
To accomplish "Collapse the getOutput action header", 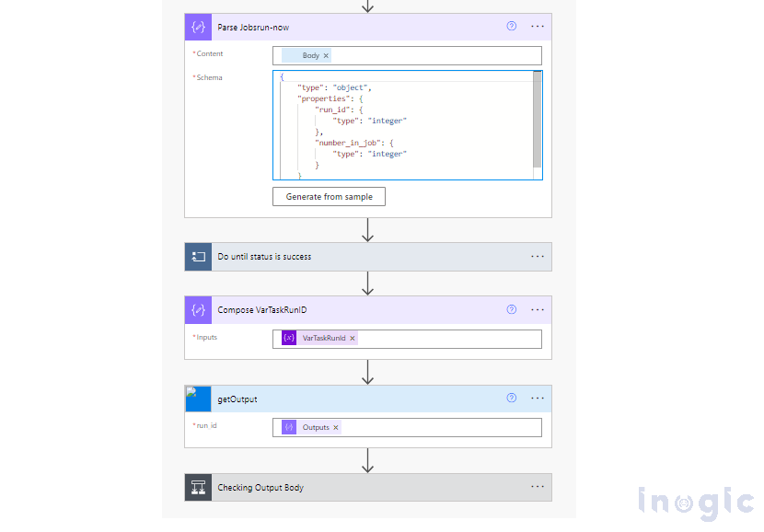I will pos(368,399).
